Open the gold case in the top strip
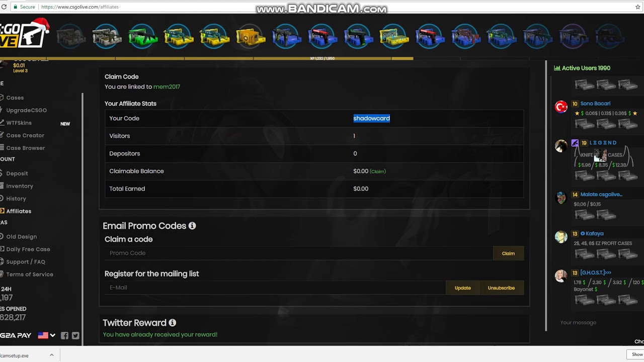This screenshot has height=362, width=644. (x=250, y=37)
